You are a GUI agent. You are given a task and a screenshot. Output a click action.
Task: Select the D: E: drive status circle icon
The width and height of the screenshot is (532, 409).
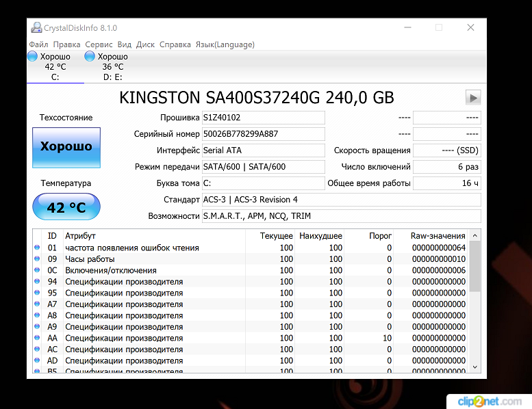point(90,56)
